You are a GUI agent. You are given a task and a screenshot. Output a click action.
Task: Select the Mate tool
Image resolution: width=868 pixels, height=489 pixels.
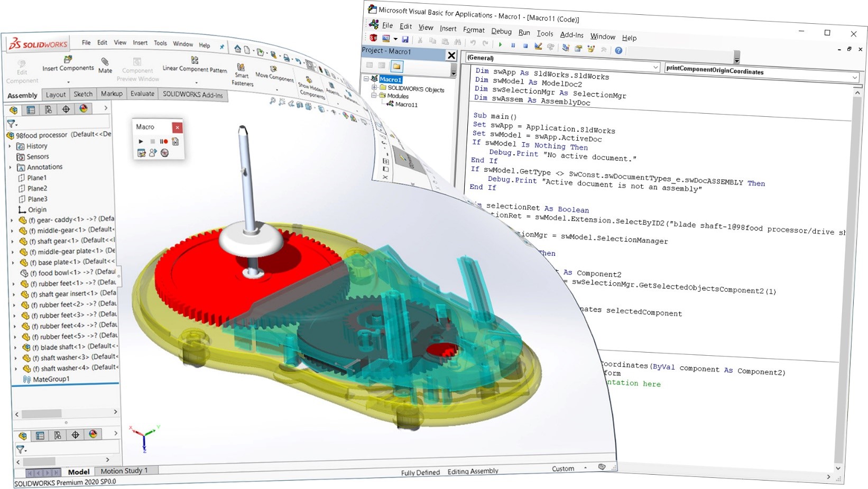point(105,64)
